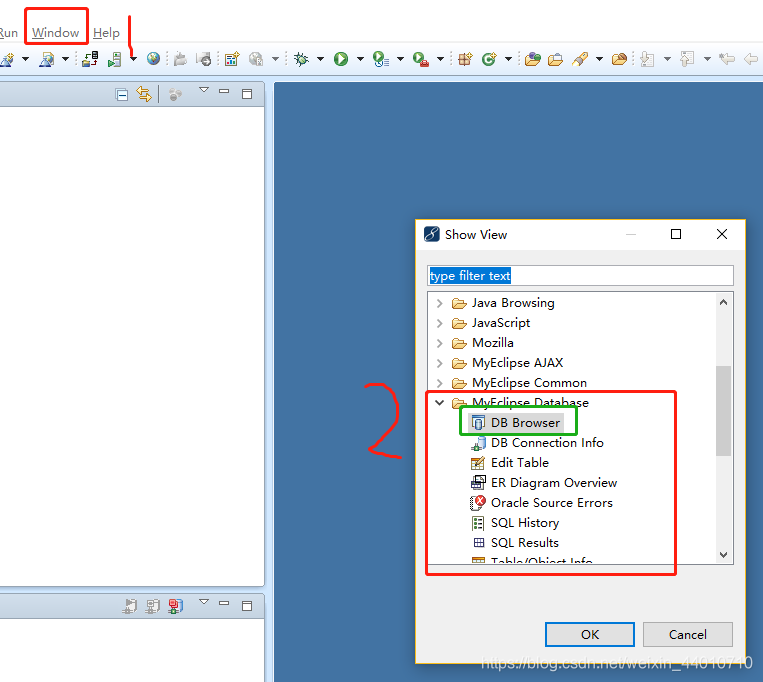The image size is (763, 682).
Task: Click the last edit location arrow icon
Action: click(727, 59)
